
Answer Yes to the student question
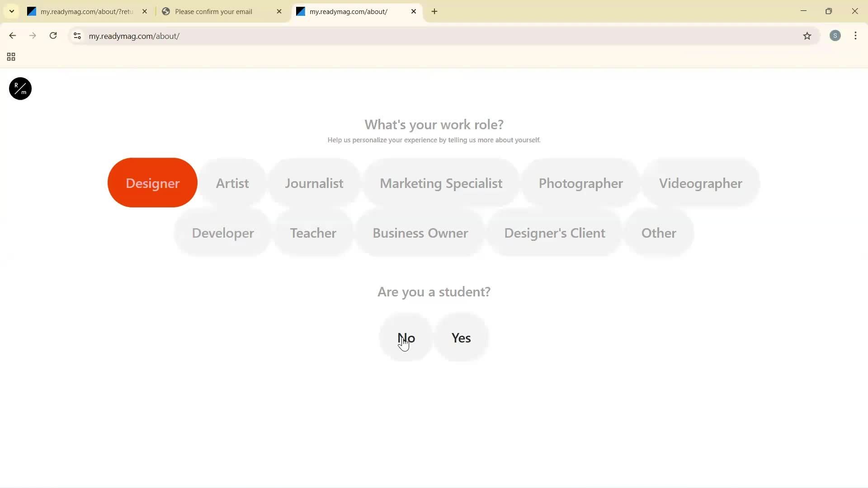[x=460, y=338]
